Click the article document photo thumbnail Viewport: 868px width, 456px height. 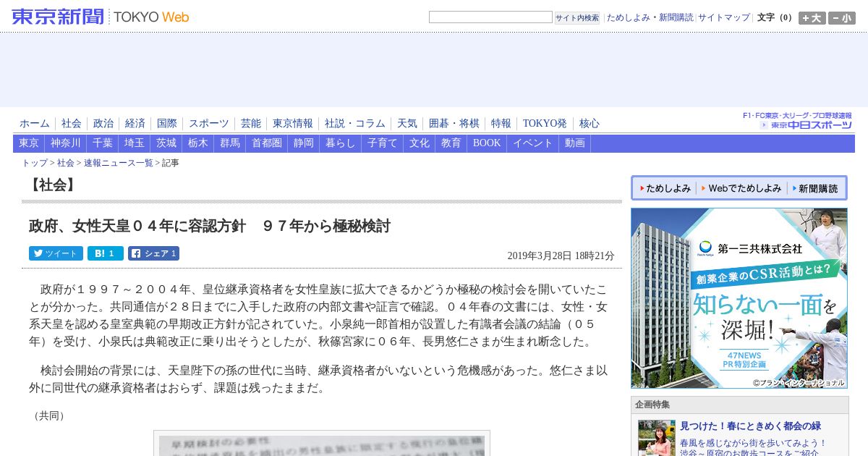click(x=322, y=444)
